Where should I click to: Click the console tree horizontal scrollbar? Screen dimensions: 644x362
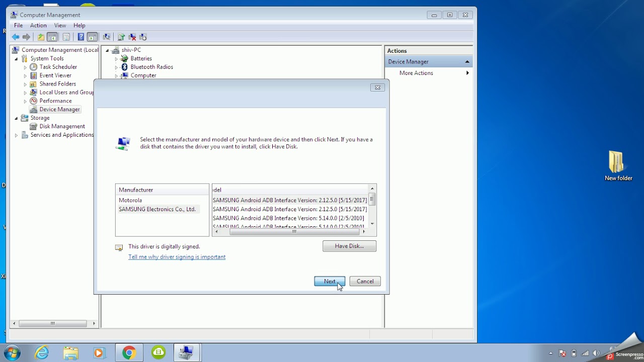coord(52,324)
